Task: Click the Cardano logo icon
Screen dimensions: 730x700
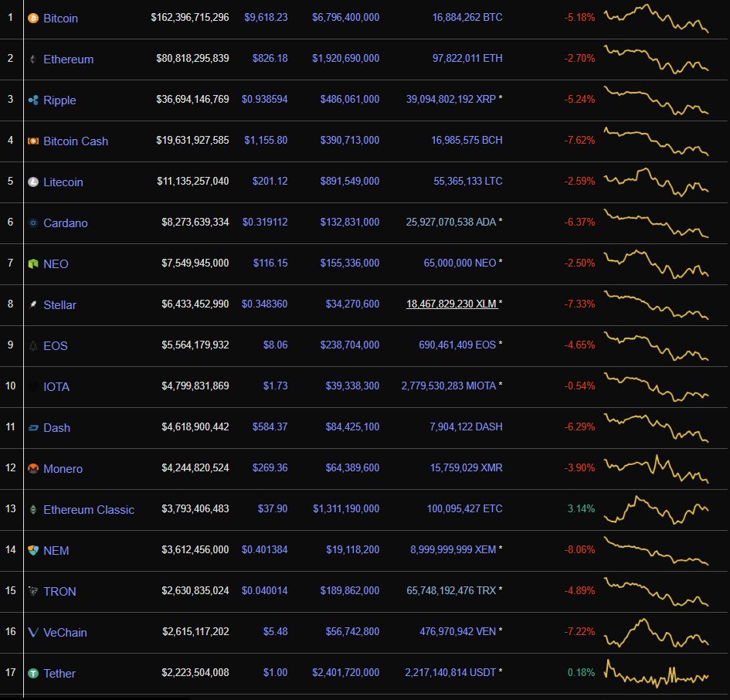Action: pyautogui.click(x=33, y=223)
